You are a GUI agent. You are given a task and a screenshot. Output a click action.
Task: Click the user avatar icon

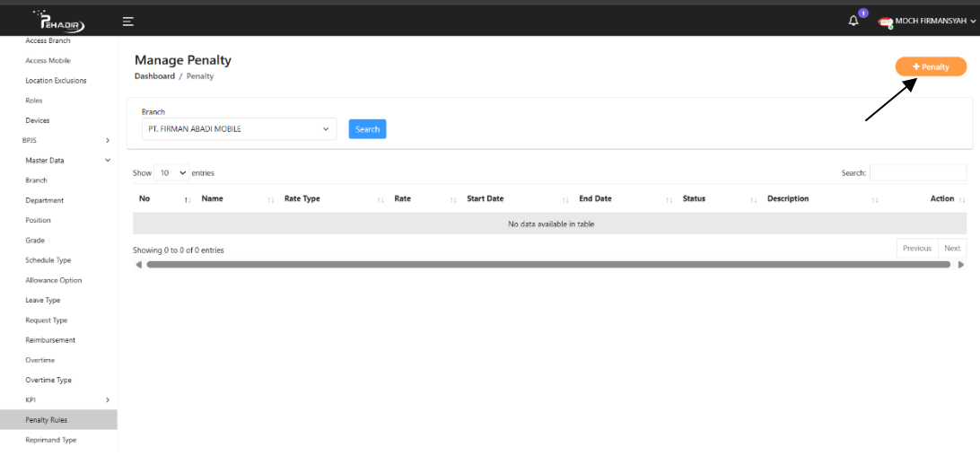[885, 22]
